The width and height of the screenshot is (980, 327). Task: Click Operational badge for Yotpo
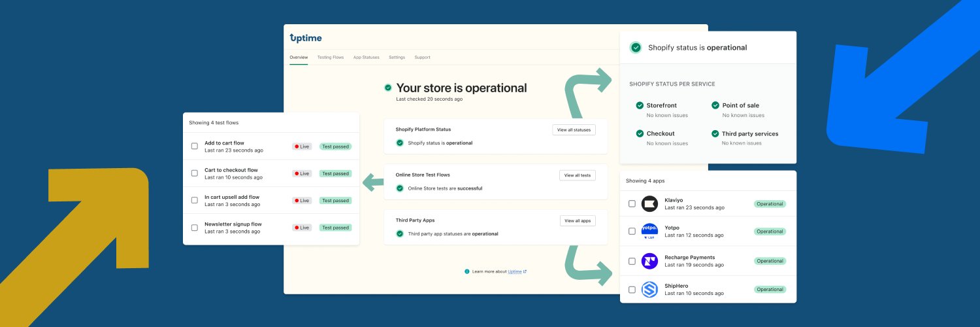pyautogui.click(x=770, y=231)
